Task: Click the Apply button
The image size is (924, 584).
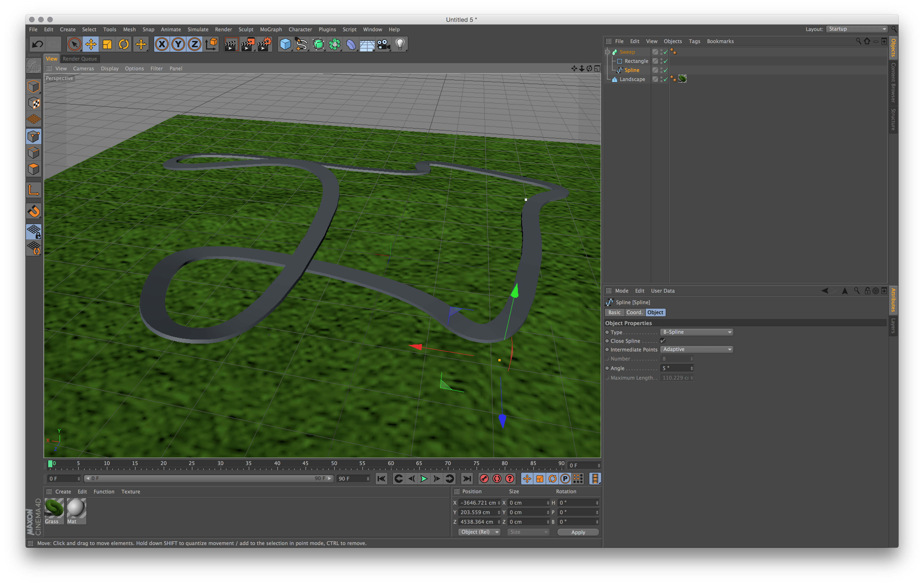Action: coord(578,532)
